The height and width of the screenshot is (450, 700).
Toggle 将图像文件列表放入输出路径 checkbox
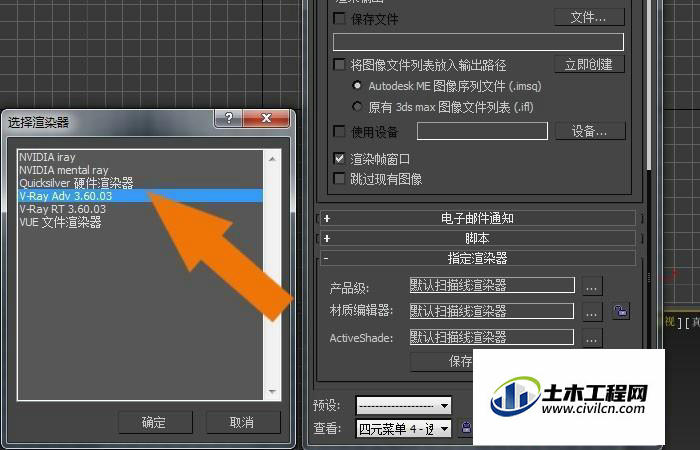click(x=340, y=65)
